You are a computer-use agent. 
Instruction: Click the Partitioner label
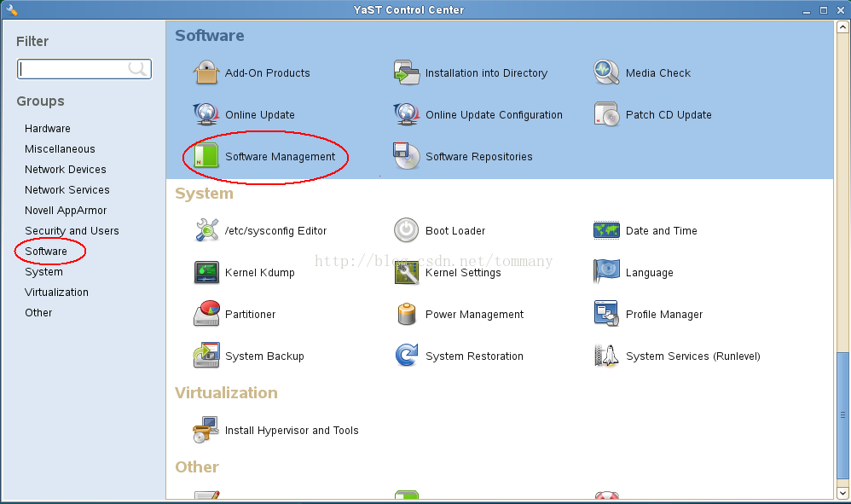click(250, 315)
